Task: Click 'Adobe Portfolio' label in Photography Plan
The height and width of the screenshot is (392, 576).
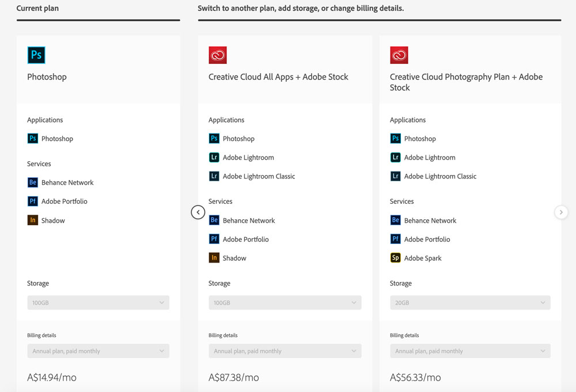Action: pyautogui.click(x=427, y=239)
